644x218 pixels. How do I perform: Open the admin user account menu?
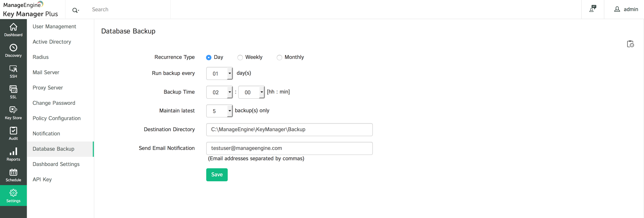tap(626, 9)
